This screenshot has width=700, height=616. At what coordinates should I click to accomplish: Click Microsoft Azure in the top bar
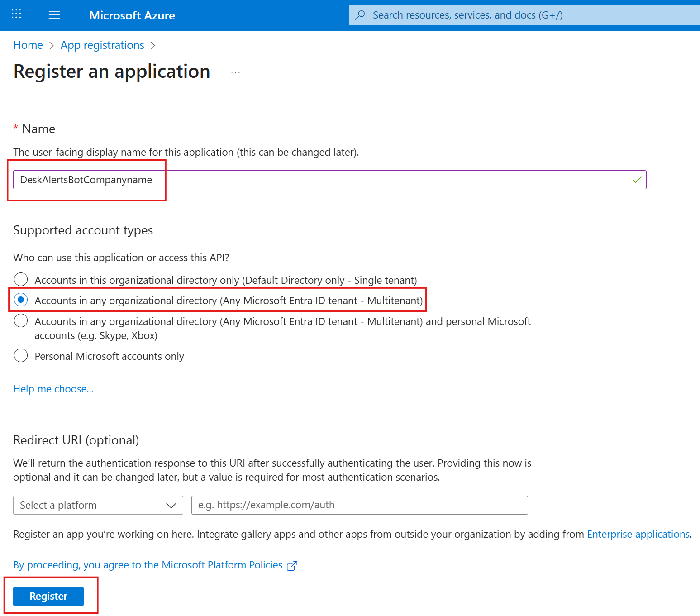pos(132,15)
